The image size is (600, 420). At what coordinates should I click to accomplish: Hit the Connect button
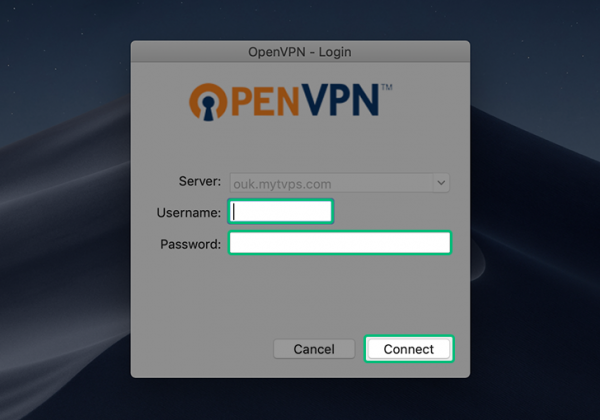409,349
